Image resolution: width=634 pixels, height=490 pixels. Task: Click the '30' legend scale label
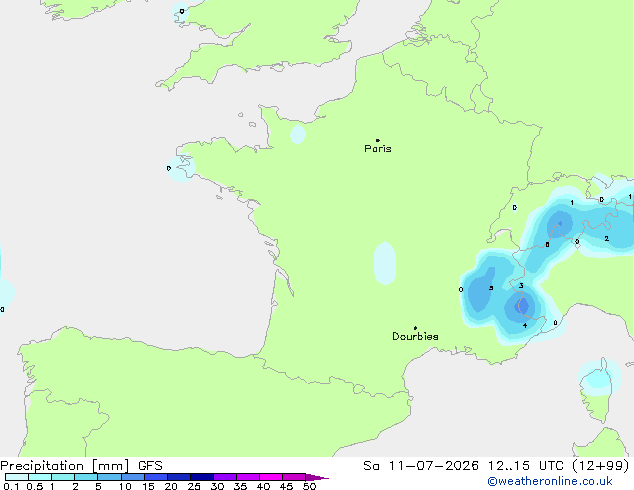tap(217, 486)
